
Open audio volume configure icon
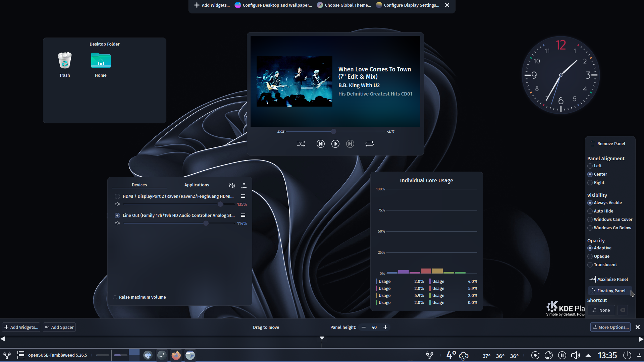[244, 185]
